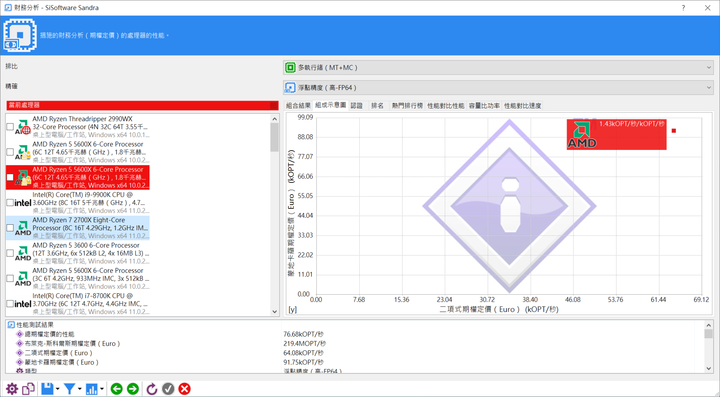Tick the first Ryzen 5 5600X 4.65 checkbox

(x=10, y=152)
